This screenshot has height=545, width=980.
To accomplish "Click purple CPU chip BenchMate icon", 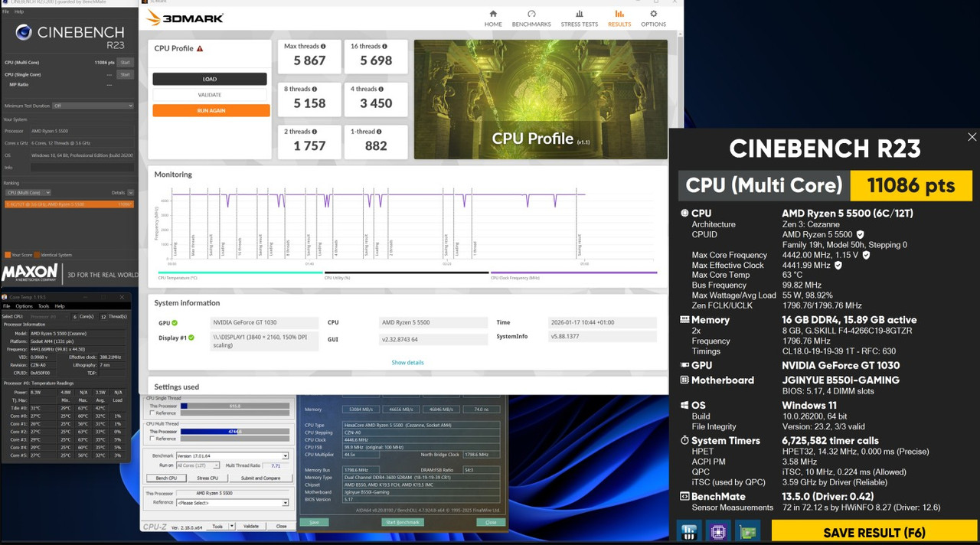I will tap(717, 530).
